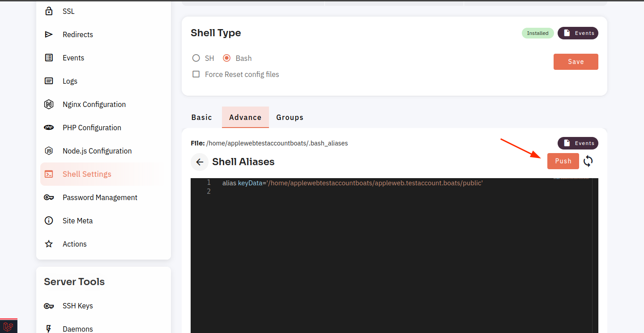Click the Node.js Configuration icon

49,151
